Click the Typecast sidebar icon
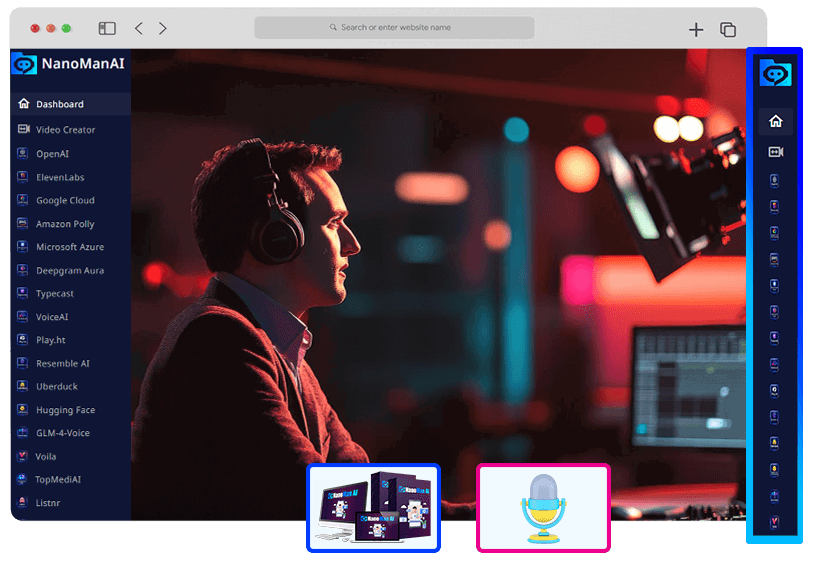 click(23, 294)
